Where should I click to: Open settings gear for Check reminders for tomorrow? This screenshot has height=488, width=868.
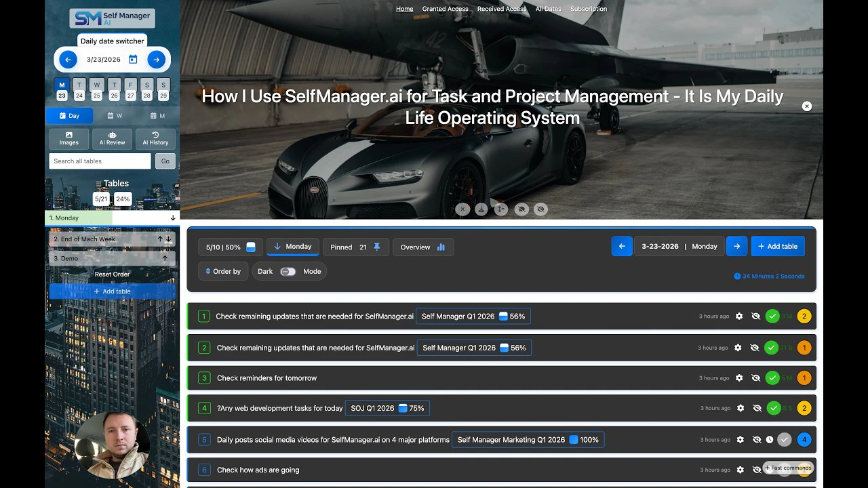739,378
